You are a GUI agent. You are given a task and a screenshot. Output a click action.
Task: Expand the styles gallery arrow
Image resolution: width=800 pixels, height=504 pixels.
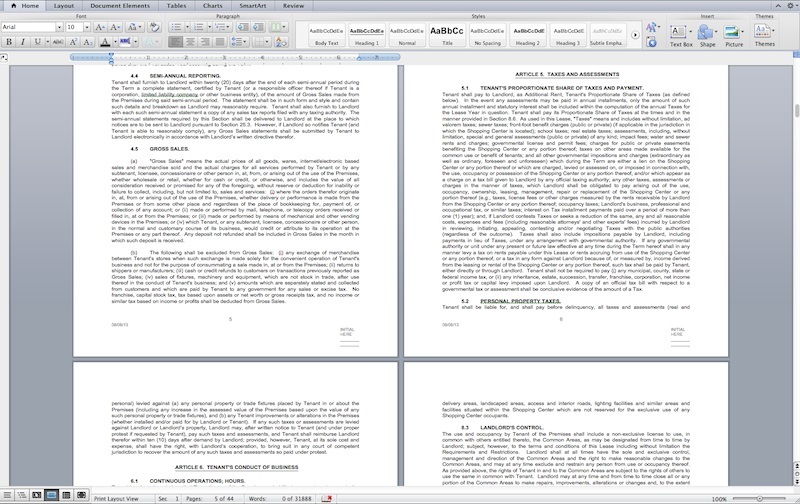coord(635,35)
